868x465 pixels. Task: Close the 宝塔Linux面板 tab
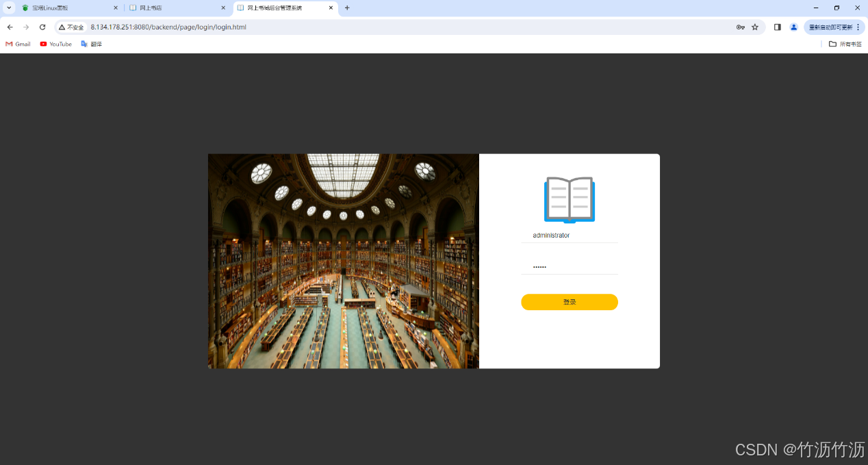tap(116, 8)
